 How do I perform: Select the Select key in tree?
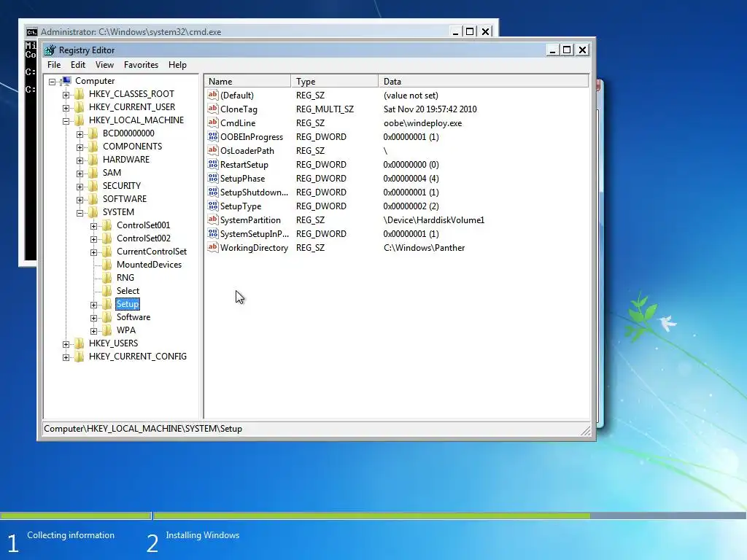tap(128, 290)
